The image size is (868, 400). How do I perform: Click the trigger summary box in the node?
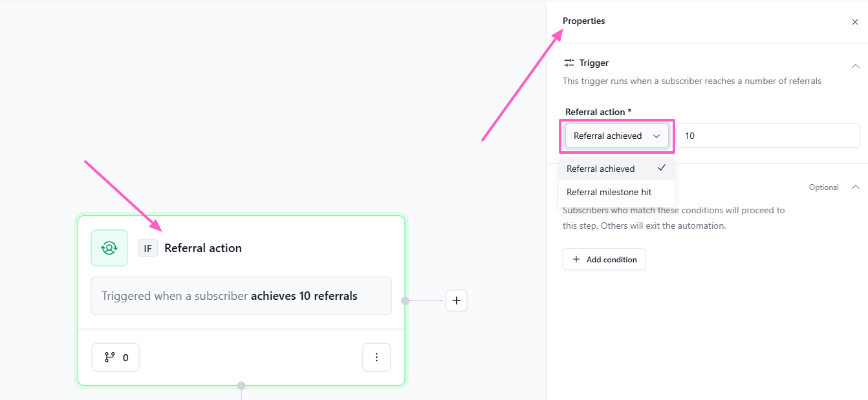pyautogui.click(x=241, y=296)
